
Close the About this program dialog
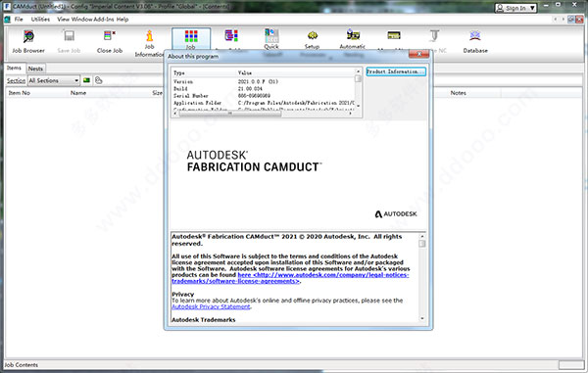[418, 54]
